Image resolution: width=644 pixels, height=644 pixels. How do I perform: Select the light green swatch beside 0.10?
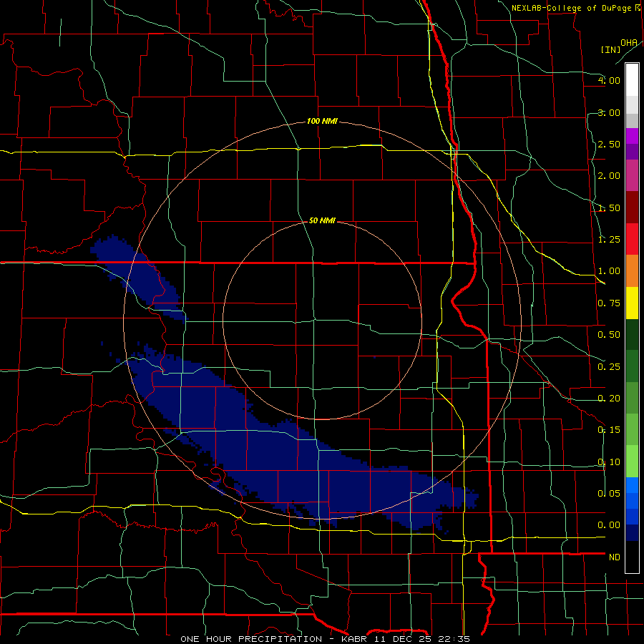coord(632,462)
